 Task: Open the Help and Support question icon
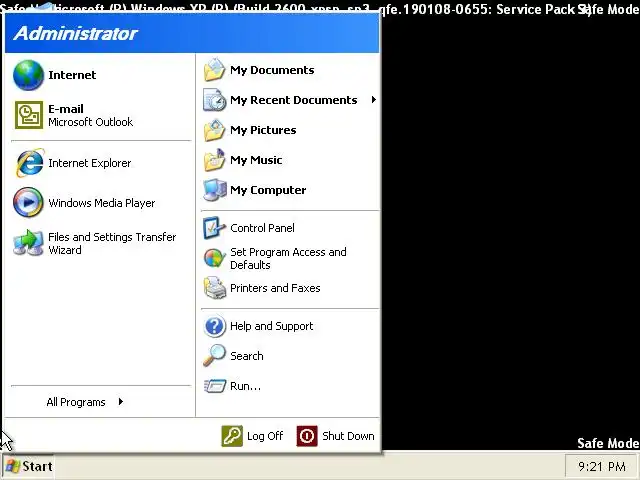tap(214, 326)
